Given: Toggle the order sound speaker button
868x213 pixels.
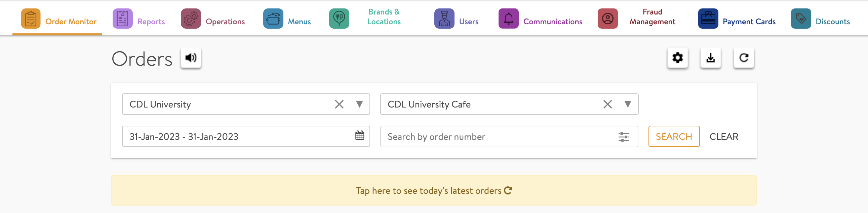Looking at the screenshot, I should coord(191,58).
